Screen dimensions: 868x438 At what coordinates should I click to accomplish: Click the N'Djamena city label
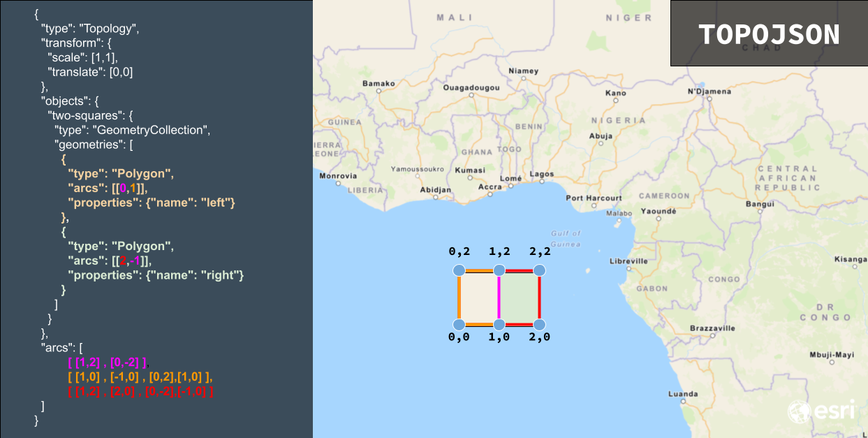709,92
